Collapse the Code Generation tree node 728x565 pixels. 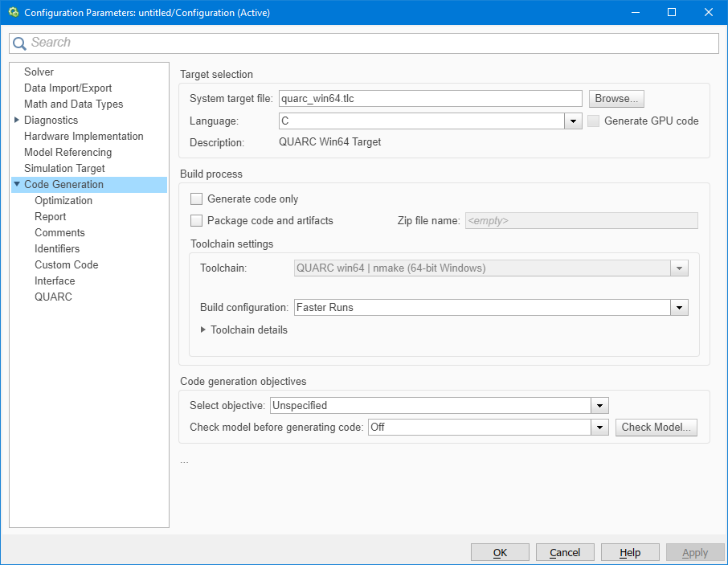16,184
